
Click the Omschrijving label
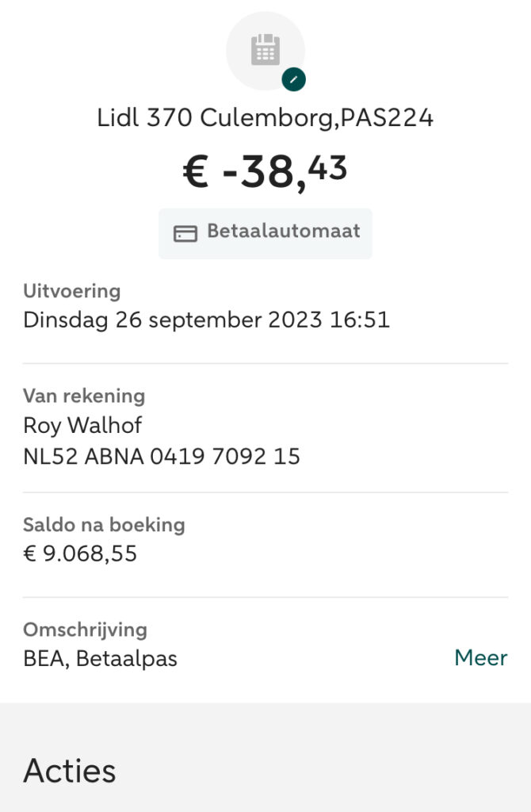85,630
